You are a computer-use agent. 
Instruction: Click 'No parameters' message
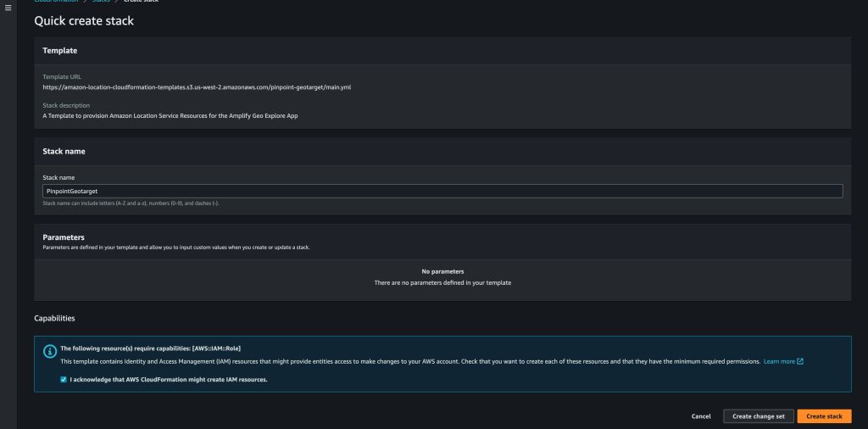[x=442, y=272]
